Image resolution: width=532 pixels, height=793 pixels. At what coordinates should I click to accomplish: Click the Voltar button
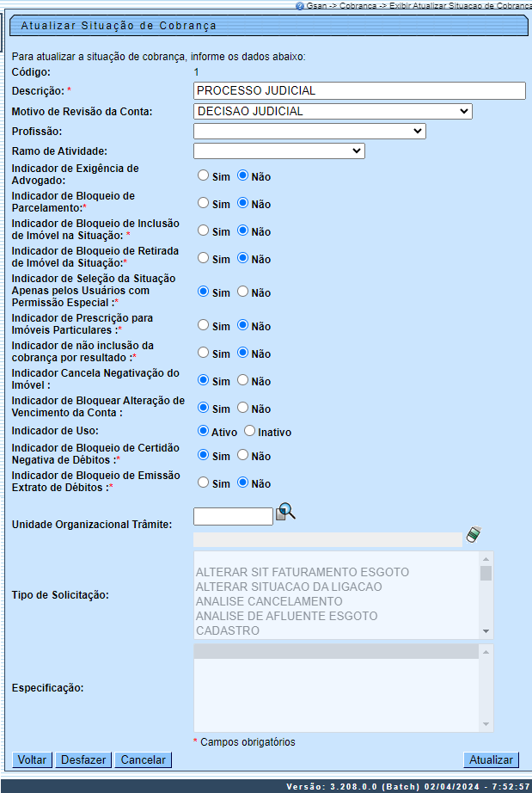coord(32,759)
